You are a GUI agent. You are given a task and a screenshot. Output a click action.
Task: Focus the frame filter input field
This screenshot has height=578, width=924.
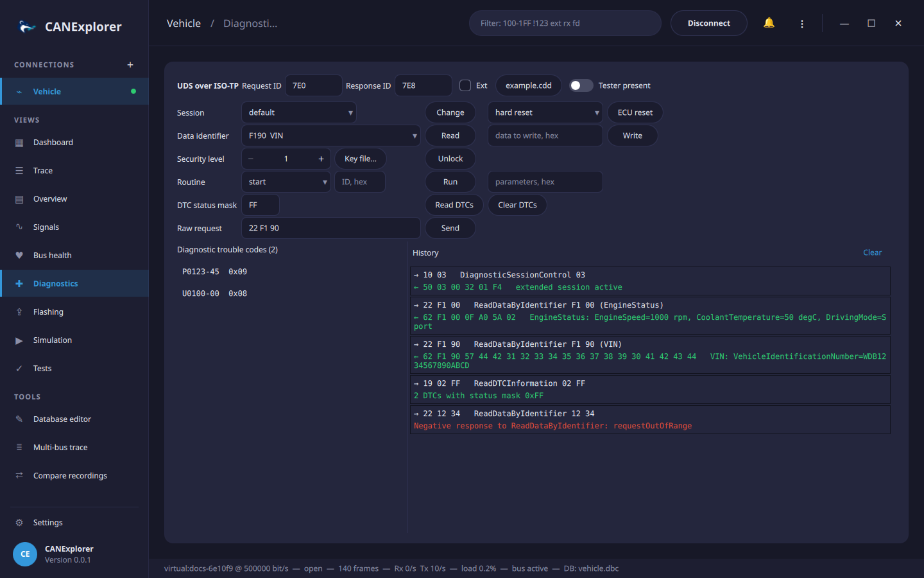[565, 23]
